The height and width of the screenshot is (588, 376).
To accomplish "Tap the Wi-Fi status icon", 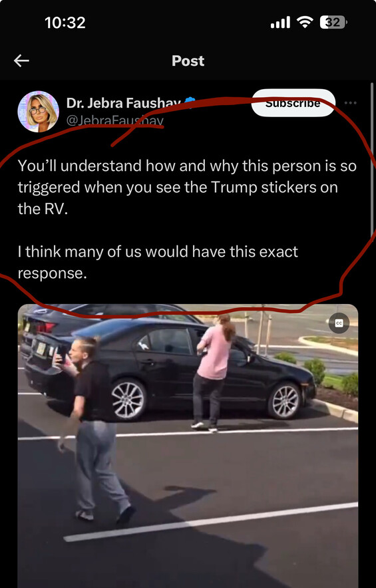I will click(305, 23).
